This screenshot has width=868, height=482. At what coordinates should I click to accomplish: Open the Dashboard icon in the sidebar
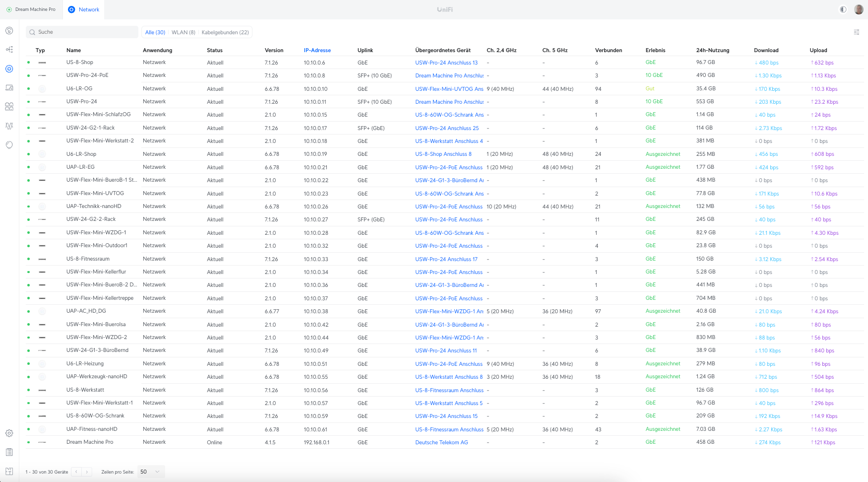pos(9,31)
